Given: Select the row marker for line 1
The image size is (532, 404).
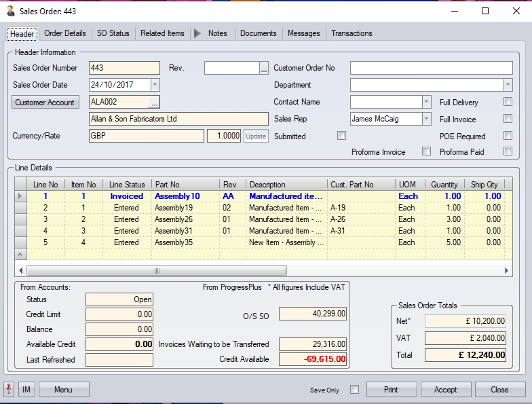Looking at the screenshot, I should click(x=20, y=196).
